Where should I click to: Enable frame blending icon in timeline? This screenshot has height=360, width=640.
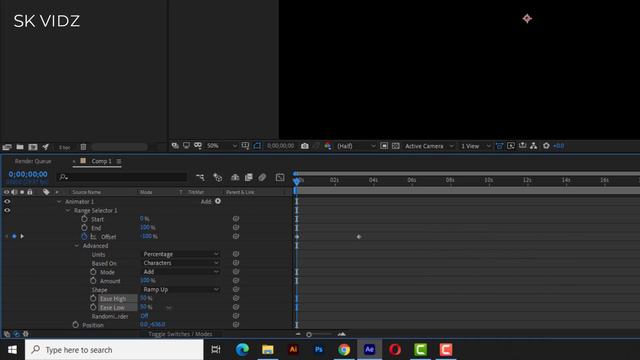click(249, 177)
